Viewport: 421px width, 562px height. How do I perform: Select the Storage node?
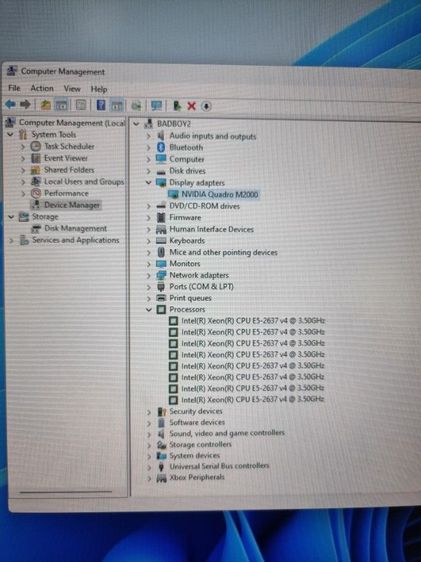tap(45, 216)
